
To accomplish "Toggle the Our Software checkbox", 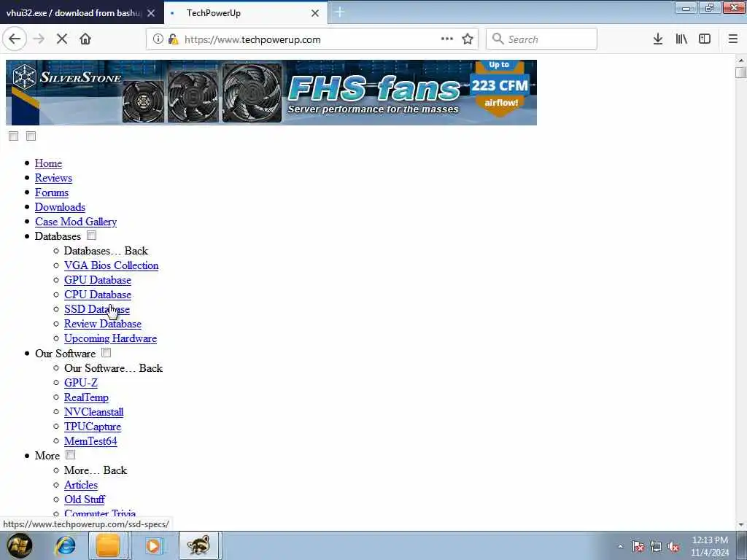I will coord(107,352).
